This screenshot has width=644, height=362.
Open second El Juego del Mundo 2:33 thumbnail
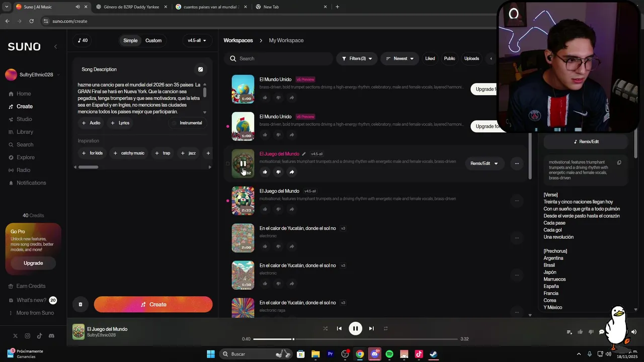point(243,201)
